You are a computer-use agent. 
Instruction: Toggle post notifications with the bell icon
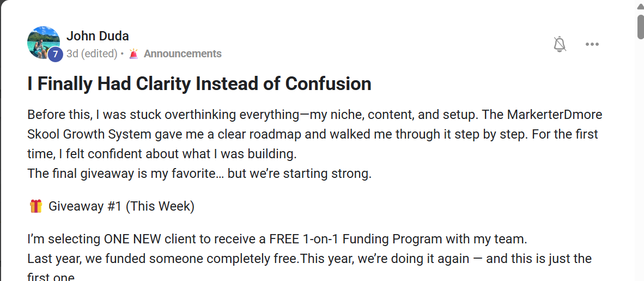(x=560, y=44)
